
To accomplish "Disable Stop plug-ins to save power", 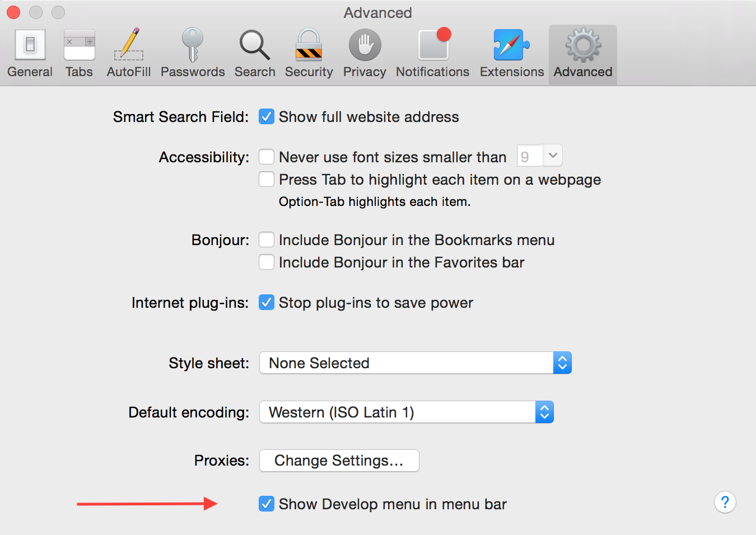I will click(267, 302).
